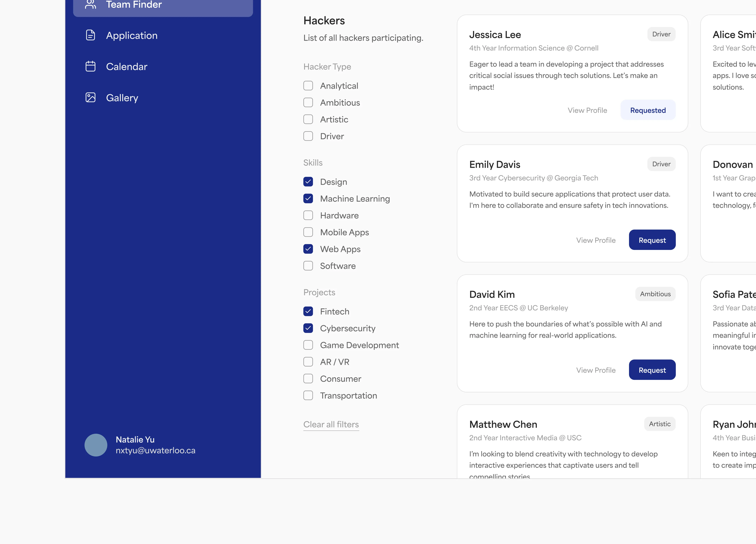Click the Matthew Chen card name

pyautogui.click(x=503, y=424)
